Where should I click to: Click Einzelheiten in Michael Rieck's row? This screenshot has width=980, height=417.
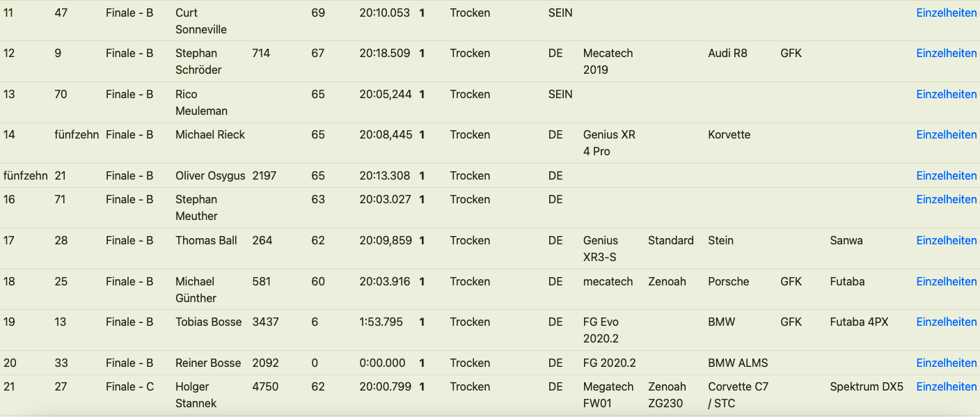point(946,135)
